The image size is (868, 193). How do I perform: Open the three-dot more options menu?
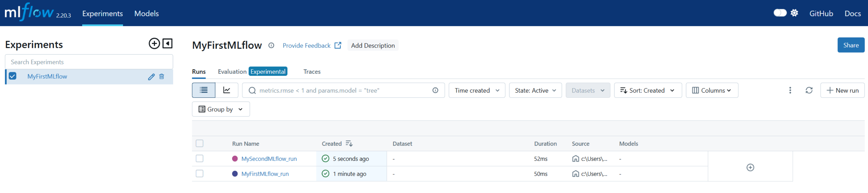[790, 90]
